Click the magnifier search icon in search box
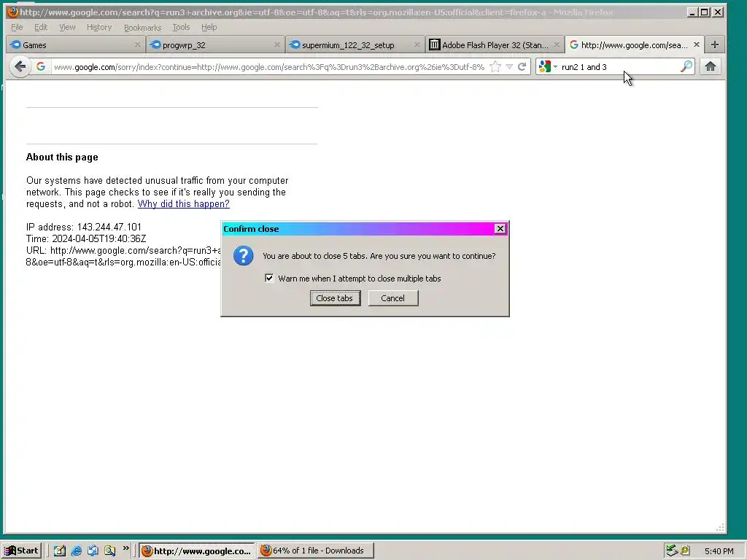The height and width of the screenshot is (560, 747). [686, 66]
